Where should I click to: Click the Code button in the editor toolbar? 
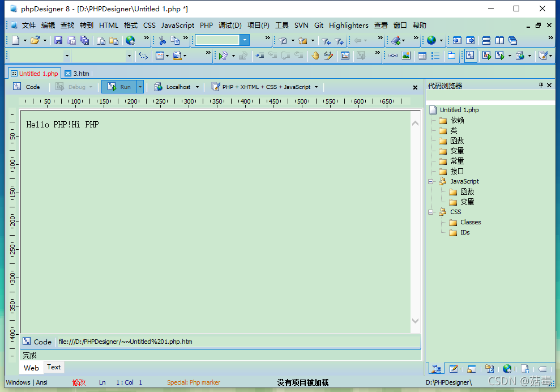point(27,87)
